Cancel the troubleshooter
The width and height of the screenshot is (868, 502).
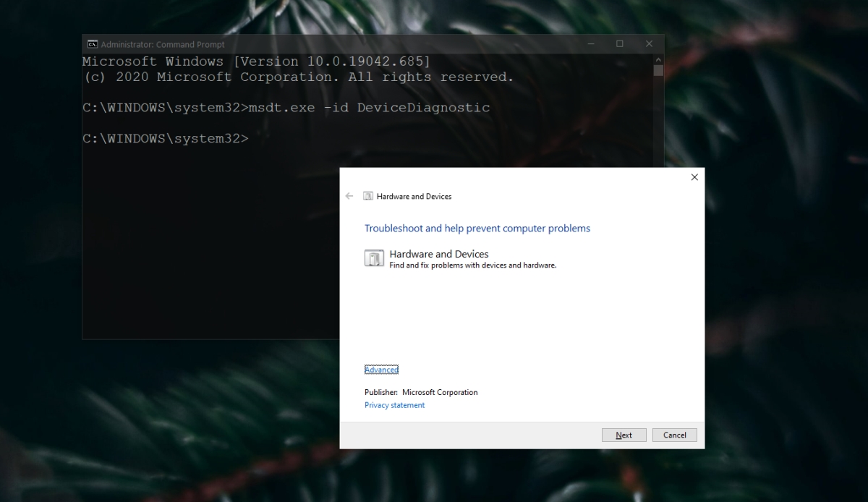[675, 435]
